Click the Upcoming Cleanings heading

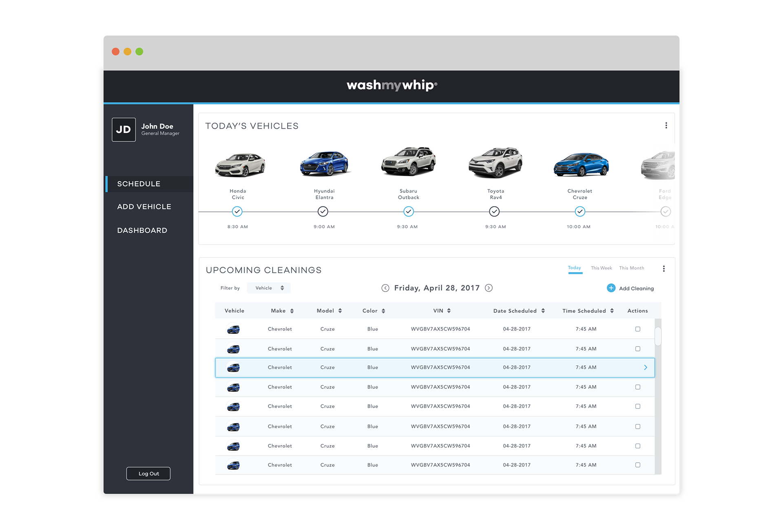coord(263,270)
